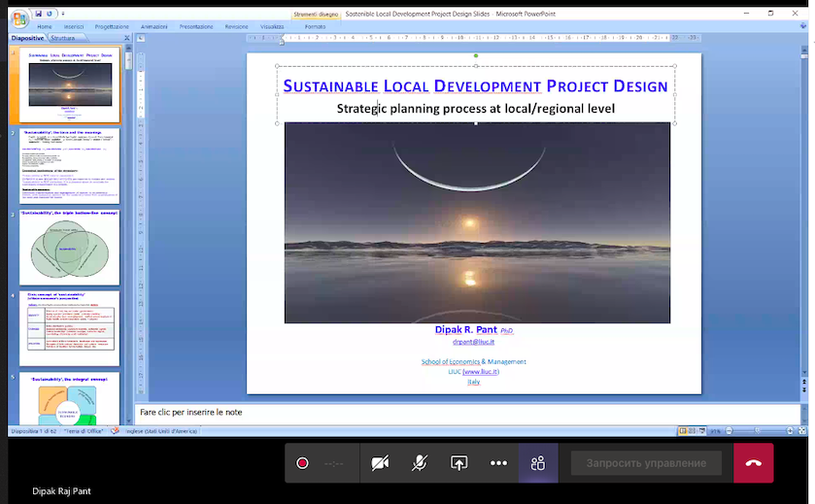Start recording the Teams meeting
This screenshot has height=504, width=815.
click(x=302, y=463)
